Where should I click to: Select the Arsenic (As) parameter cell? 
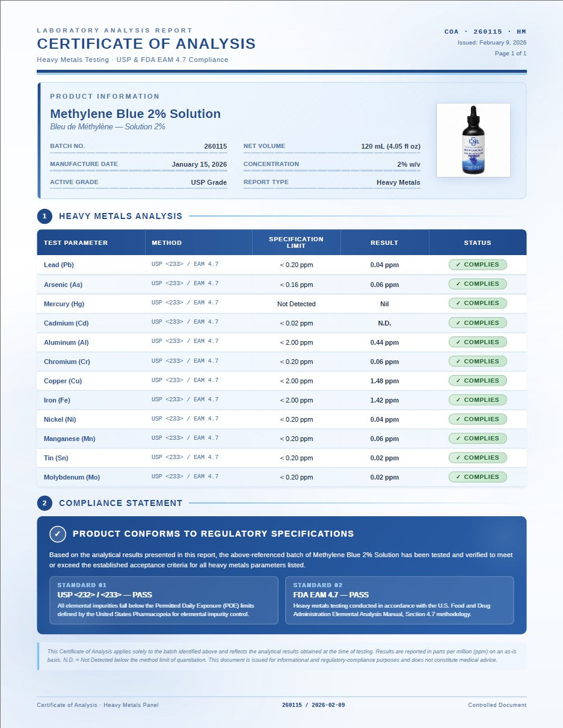pyautogui.click(x=91, y=285)
